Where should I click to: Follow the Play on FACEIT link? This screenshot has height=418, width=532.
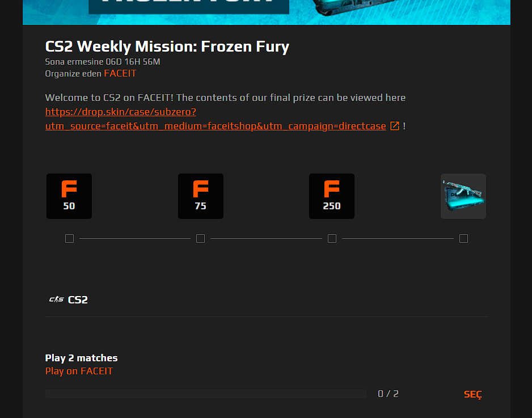[x=79, y=371]
